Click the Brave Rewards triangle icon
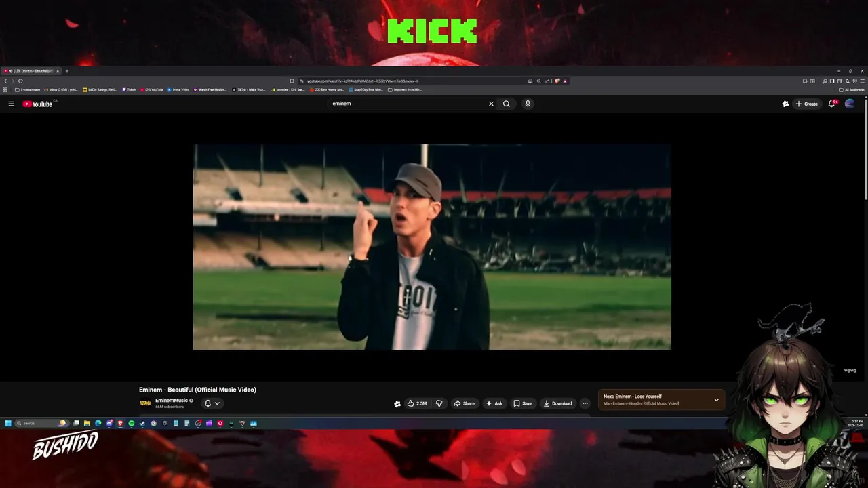This screenshot has width=868, height=488. pyautogui.click(x=565, y=81)
